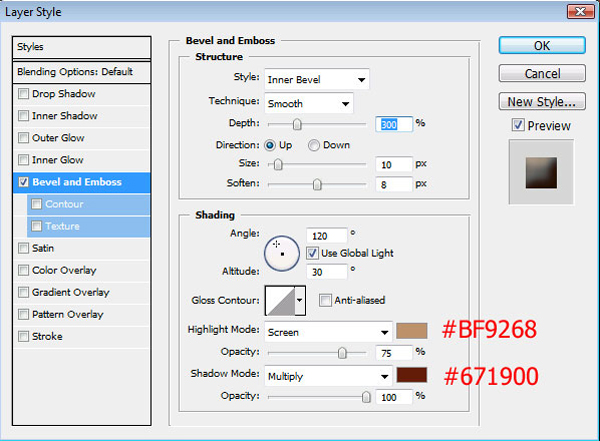Expand the Gloss Contour dropdown arrow

pyautogui.click(x=300, y=301)
